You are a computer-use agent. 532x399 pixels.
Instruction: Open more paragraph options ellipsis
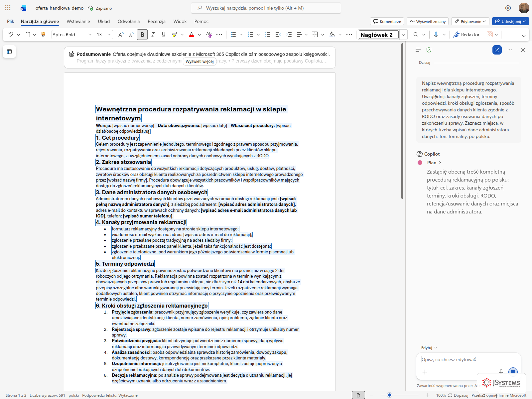(x=349, y=35)
